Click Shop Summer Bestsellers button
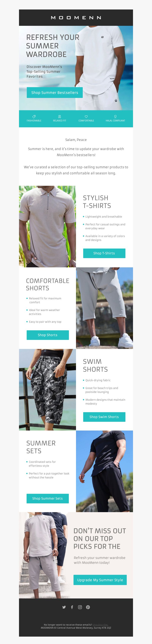The height and width of the screenshot is (644, 152). pyautogui.click(x=55, y=92)
